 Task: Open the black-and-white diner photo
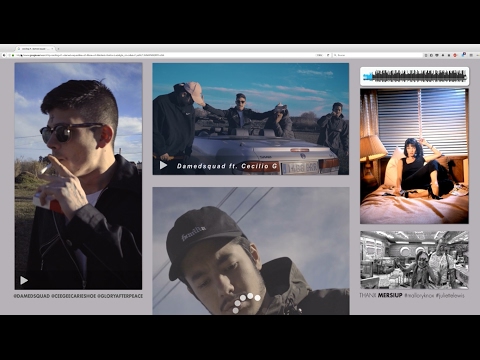click(x=414, y=260)
